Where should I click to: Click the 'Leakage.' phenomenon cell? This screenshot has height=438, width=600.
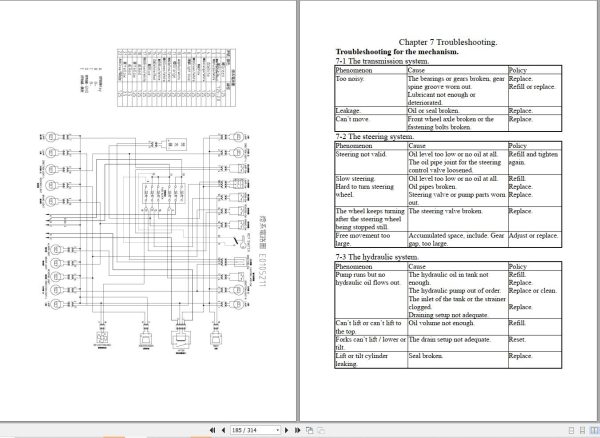pyautogui.click(x=371, y=111)
